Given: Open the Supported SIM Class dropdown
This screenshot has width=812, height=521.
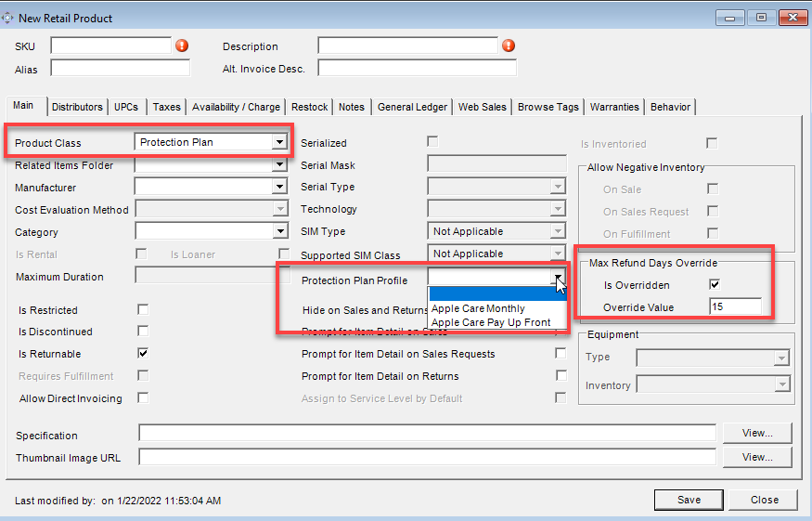Looking at the screenshot, I should pos(558,254).
